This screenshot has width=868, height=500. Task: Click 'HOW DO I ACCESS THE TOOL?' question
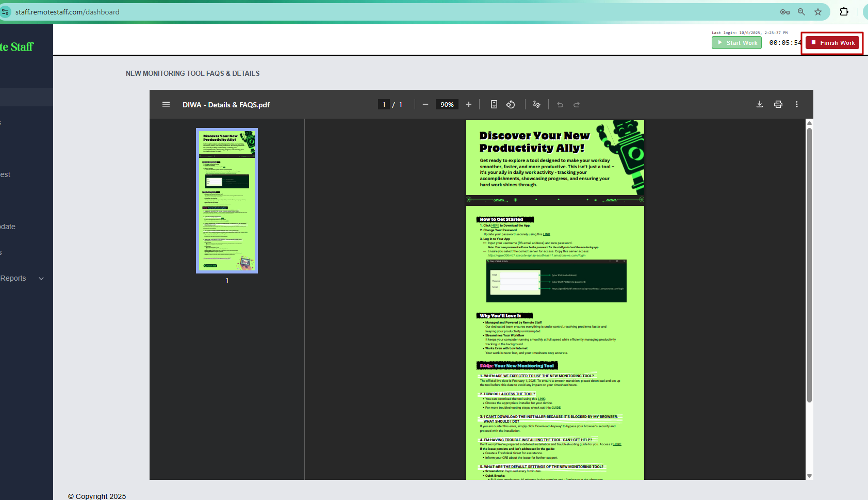pyautogui.click(x=507, y=394)
